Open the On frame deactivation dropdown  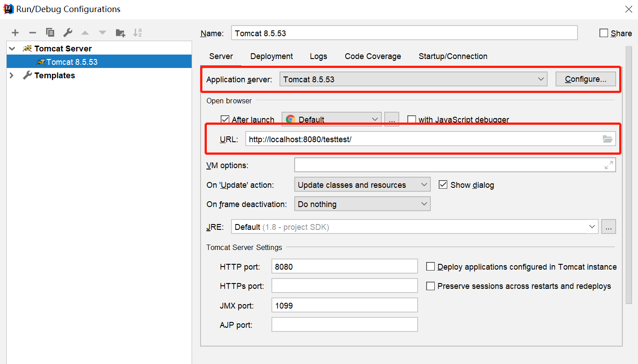coord(362,204)
